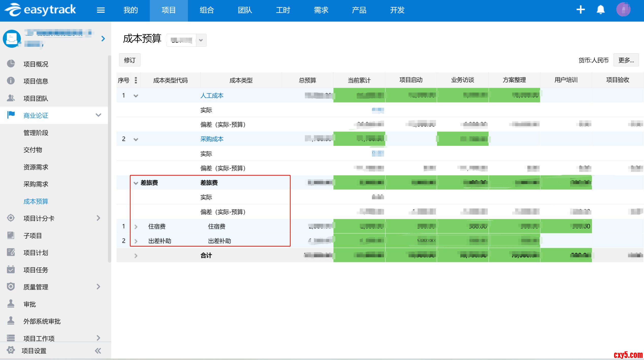
Task: Expand the 合计 row
Action: click(x=136, y=256)
